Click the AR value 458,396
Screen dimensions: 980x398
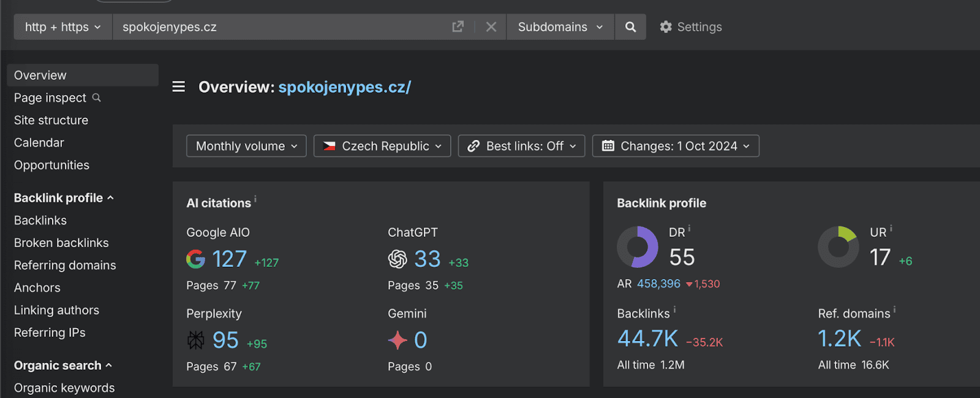click(x=658, y=284)
